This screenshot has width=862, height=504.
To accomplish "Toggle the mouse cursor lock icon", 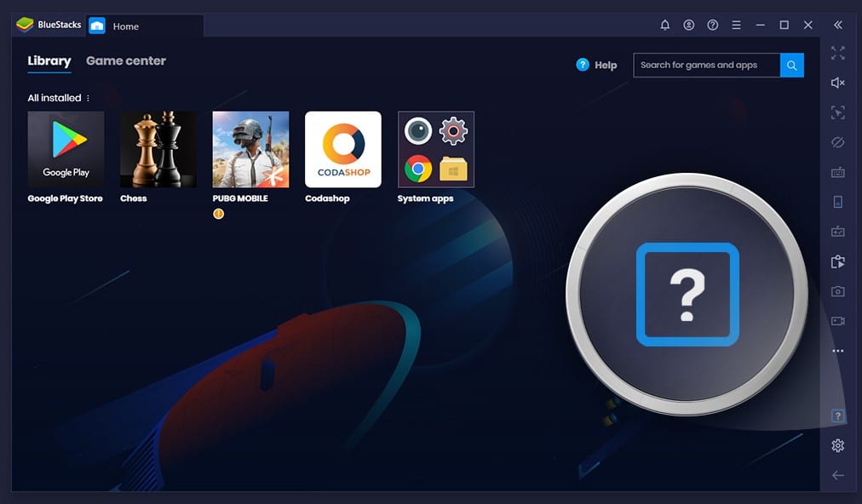I will click(838, 112).
